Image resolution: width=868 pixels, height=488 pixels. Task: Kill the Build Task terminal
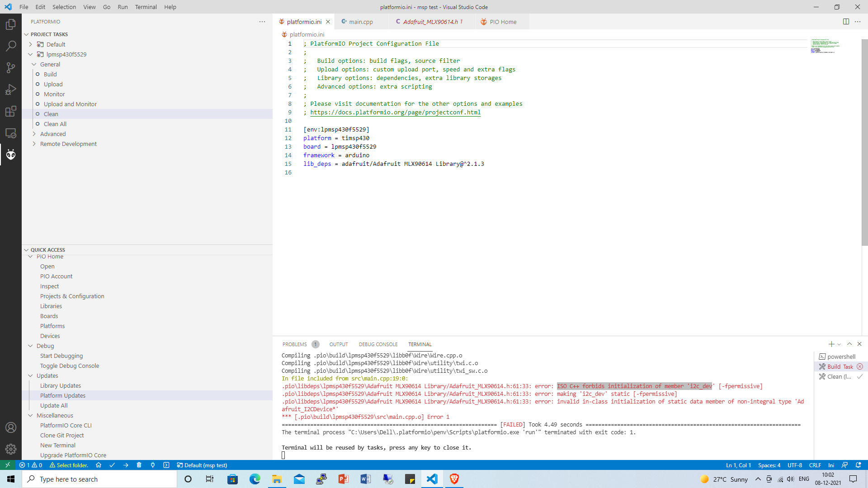click(x=860, y=366)
